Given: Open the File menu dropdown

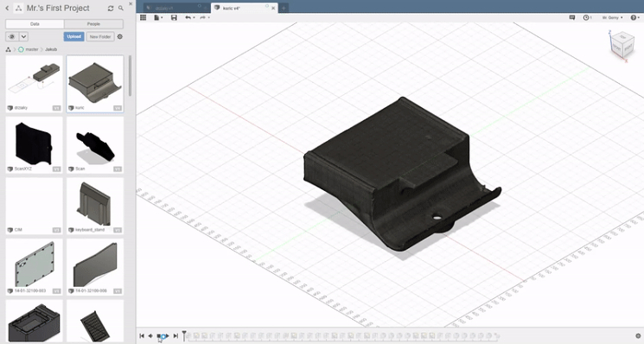Looking at the screenshot, I should tap(158, 17).
